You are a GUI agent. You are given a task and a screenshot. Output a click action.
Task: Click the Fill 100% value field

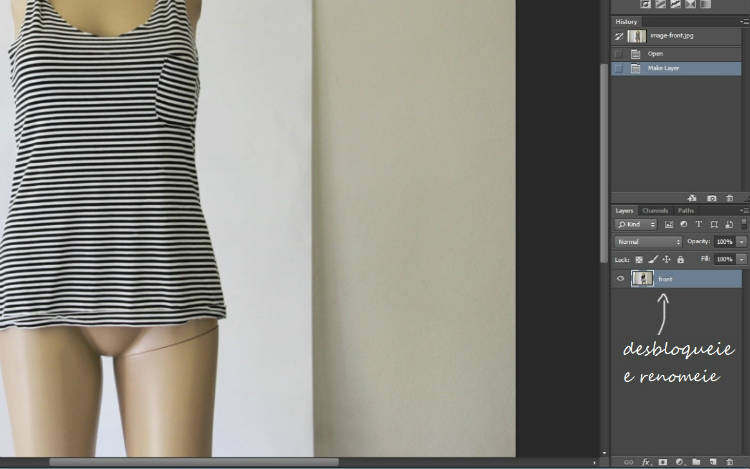pos(725,259)
